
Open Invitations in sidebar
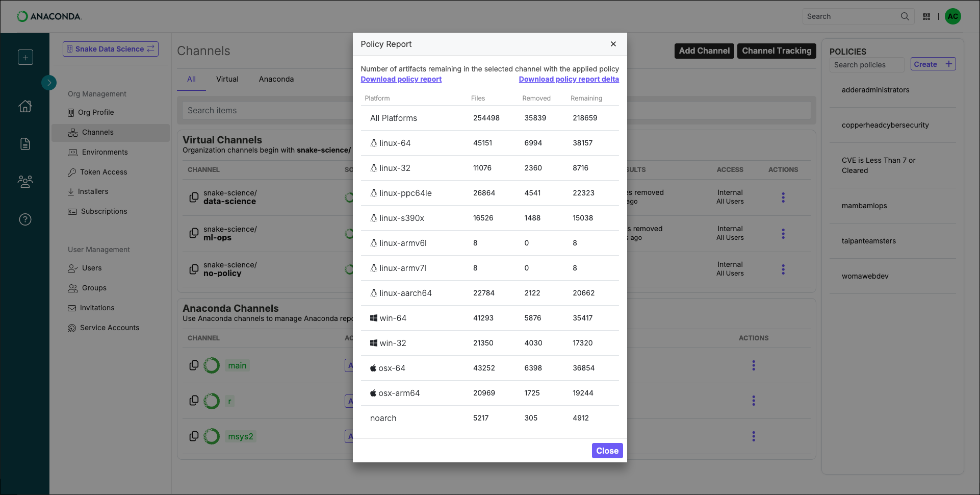pos(111,308)
